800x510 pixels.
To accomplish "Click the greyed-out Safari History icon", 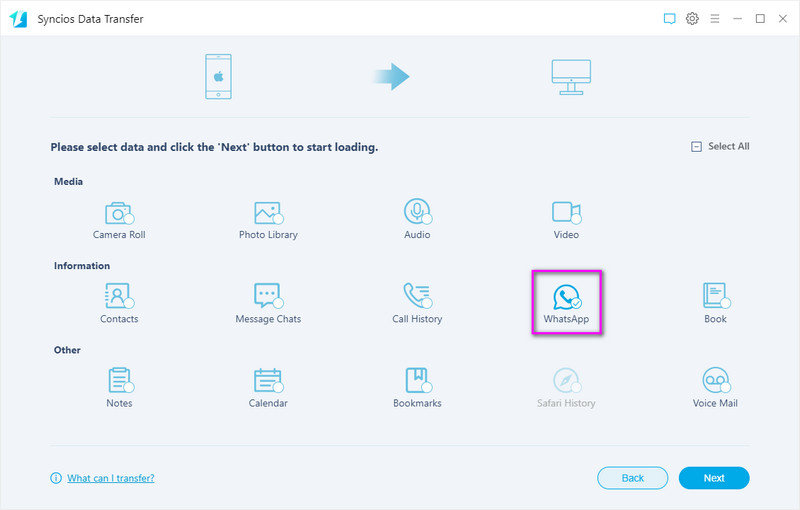I will pyautogui.click(x=566, y=380).
